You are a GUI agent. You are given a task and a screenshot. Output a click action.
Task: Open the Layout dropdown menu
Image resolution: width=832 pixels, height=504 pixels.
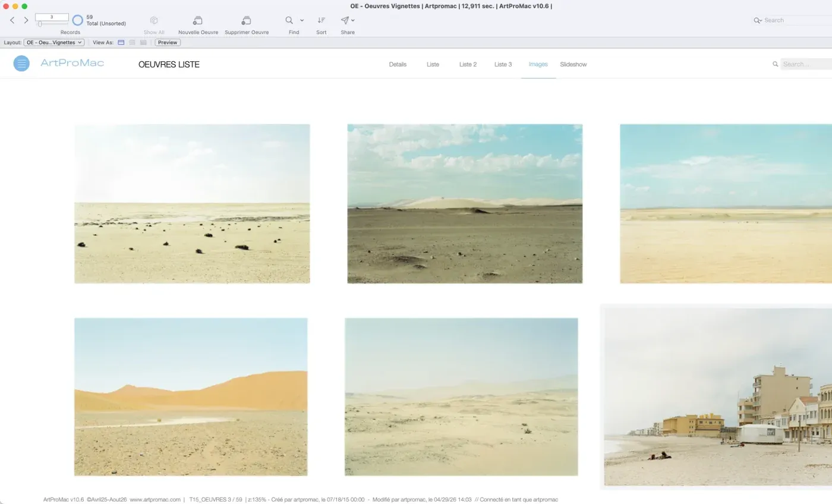coord(54,42)
